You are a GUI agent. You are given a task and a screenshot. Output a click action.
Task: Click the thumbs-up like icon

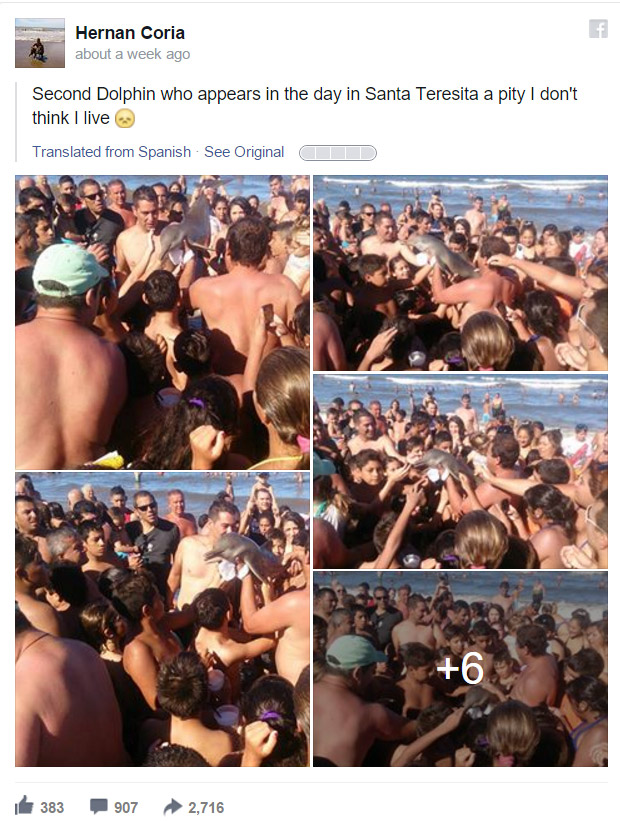24,806
